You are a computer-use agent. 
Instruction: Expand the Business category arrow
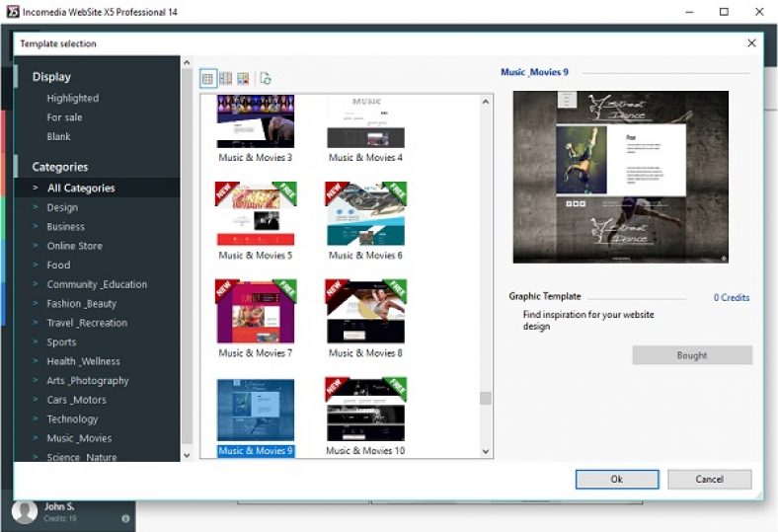point(35,227)
